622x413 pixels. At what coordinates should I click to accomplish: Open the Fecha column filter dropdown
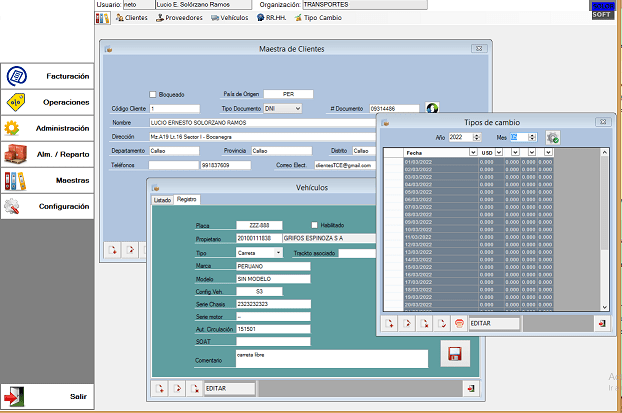pos(474,151)
